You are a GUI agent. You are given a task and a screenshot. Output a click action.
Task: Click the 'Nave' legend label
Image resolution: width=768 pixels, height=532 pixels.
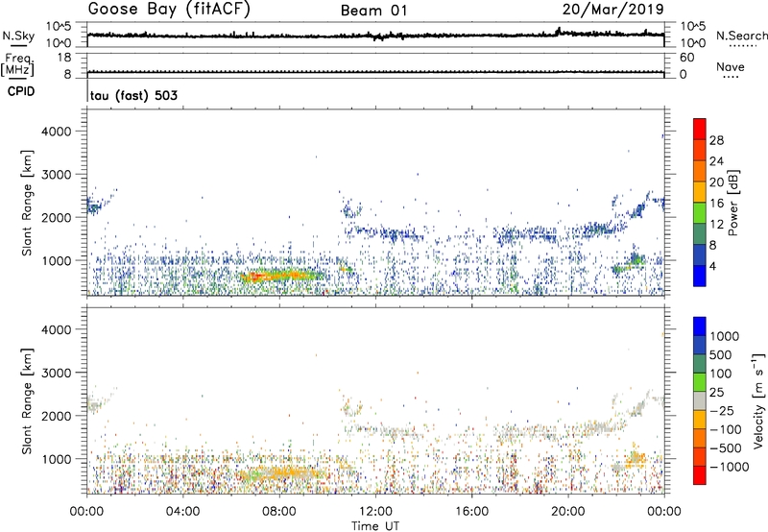point(731,66)
